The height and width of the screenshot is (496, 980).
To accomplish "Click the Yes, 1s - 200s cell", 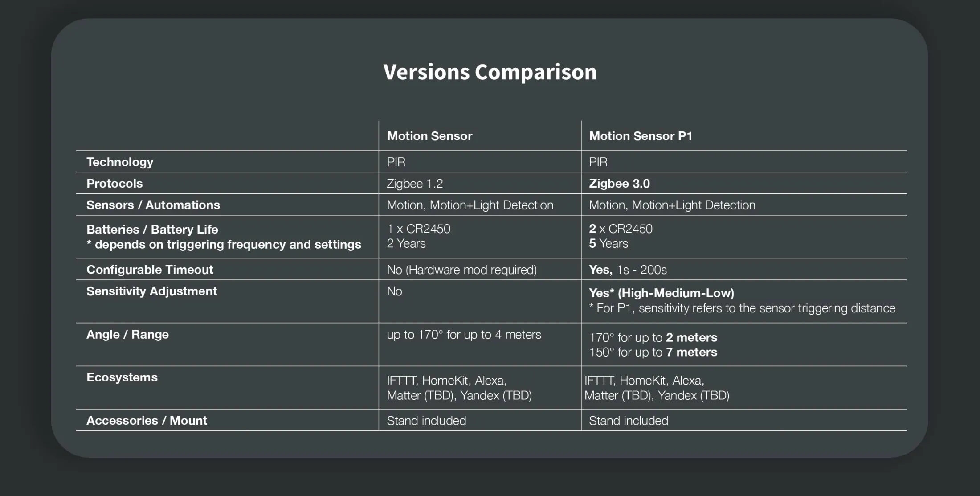I will click(628, 270).
